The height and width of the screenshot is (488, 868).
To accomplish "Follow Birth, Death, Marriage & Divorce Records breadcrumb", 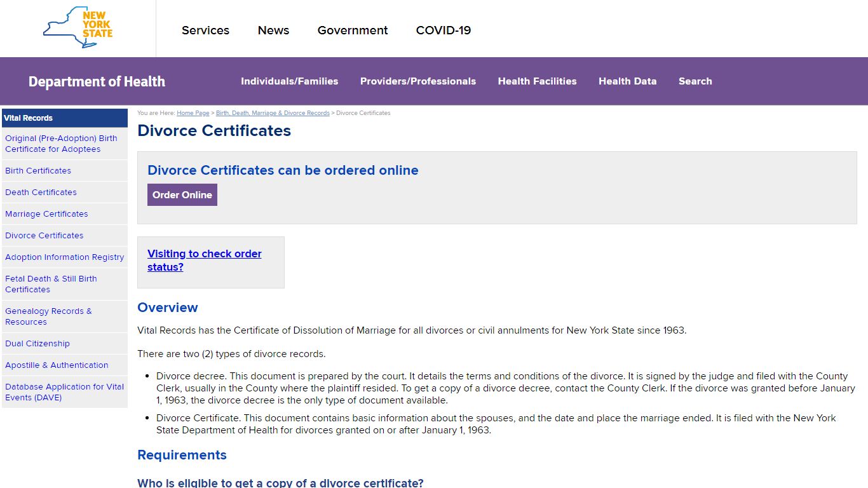I will point(273,113).
